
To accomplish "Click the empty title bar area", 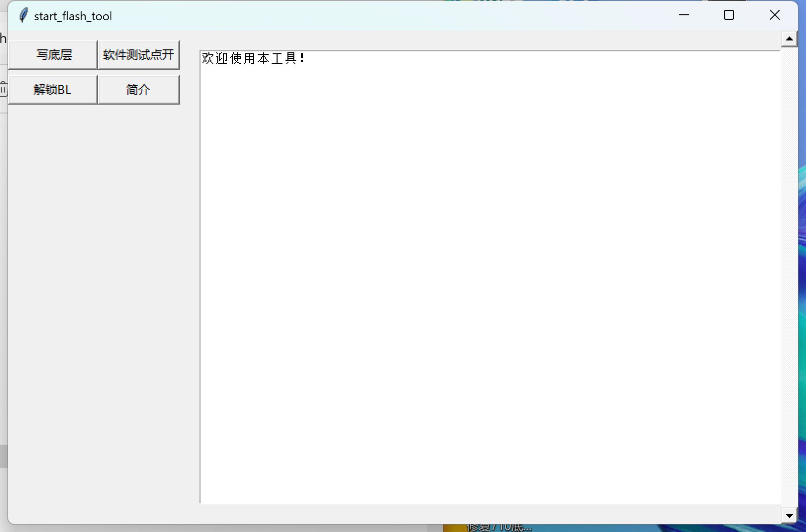I will pyautogui.click(x=395, y=16).
